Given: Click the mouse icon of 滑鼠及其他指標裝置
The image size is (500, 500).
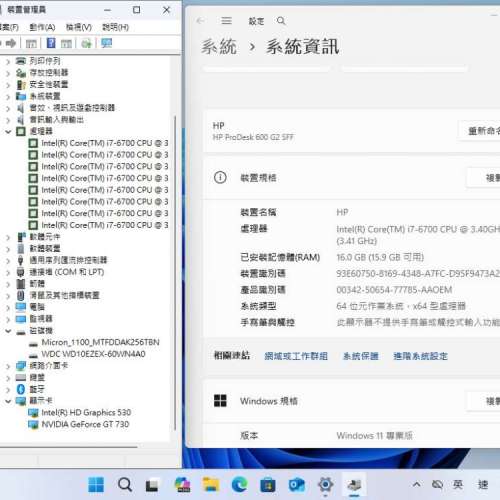Looking at the screenshot, I should coord(21,295).
